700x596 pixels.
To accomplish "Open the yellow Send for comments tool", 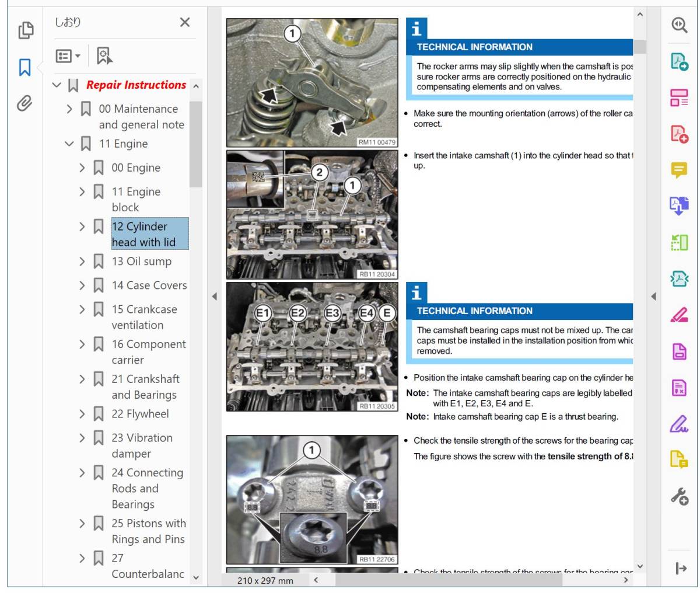I will point(679,460).
